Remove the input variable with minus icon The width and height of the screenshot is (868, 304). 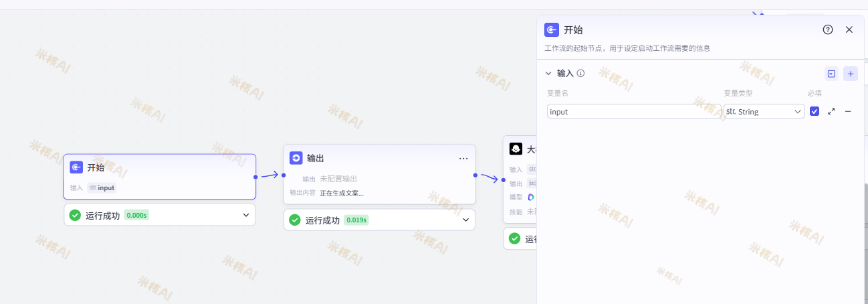pos(848,111)
